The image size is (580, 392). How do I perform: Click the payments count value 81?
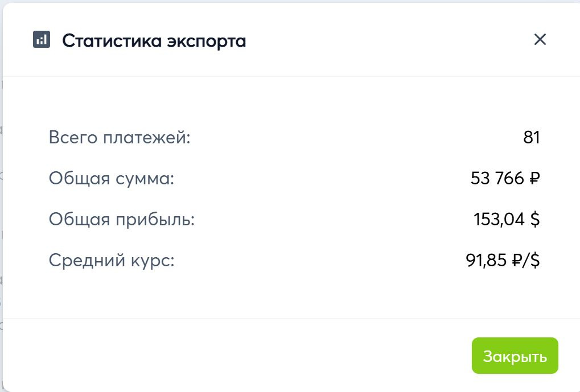(x=531, y=138)
